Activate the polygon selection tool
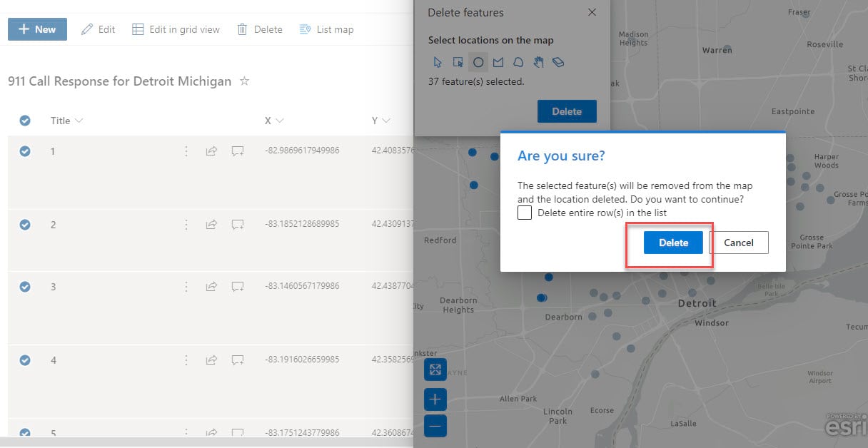Viewport: 868px width, 448px height. click(498, 62)
